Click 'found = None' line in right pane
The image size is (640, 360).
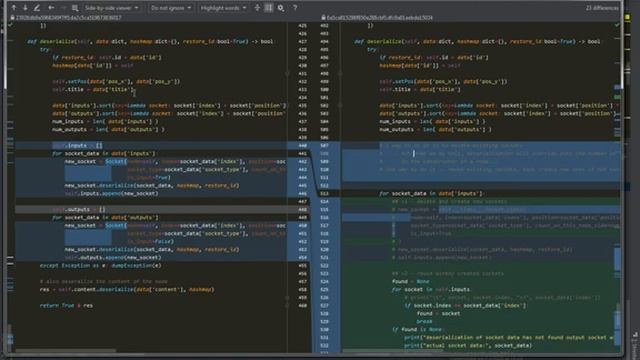410,281
